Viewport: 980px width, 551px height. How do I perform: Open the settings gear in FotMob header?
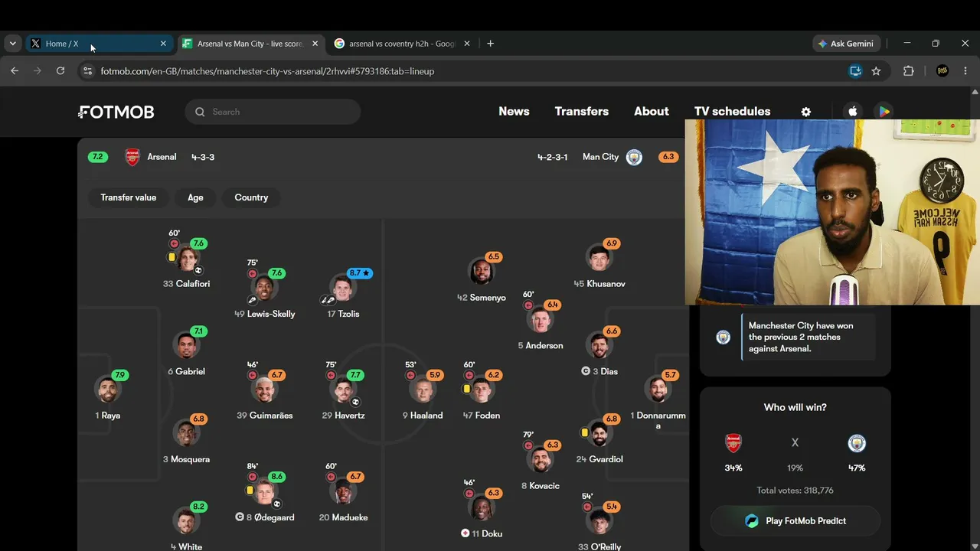805,112
